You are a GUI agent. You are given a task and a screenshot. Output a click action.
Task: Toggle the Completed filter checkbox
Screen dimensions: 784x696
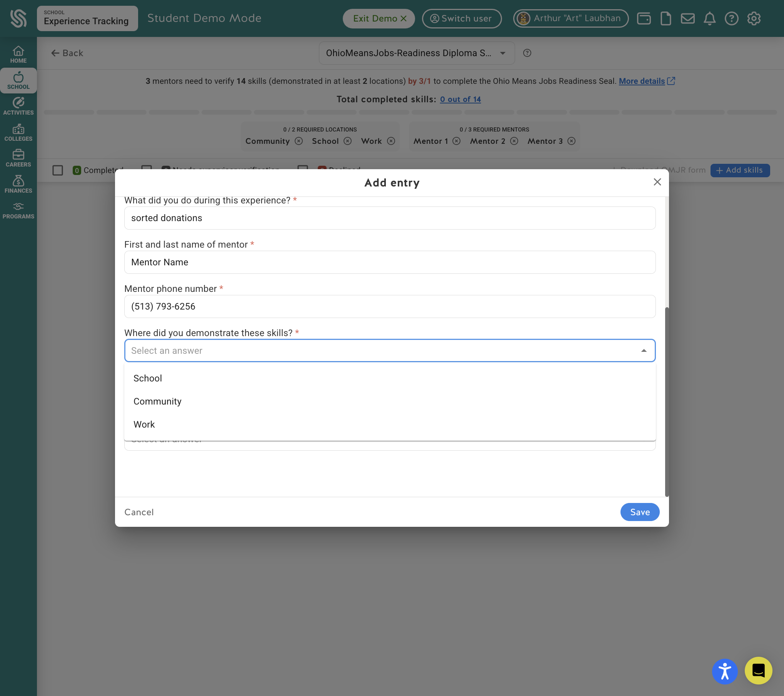tap(58, 170)
